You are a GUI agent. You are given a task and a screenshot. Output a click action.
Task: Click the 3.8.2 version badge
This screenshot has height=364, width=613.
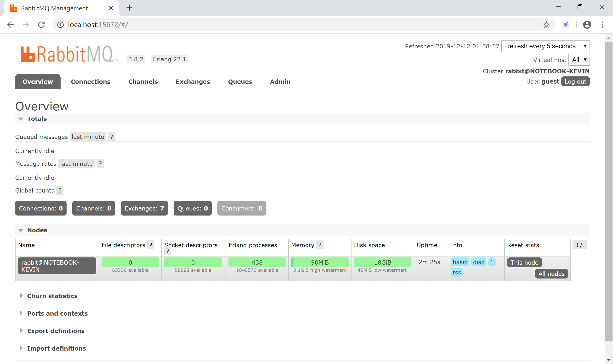point(136,59)
